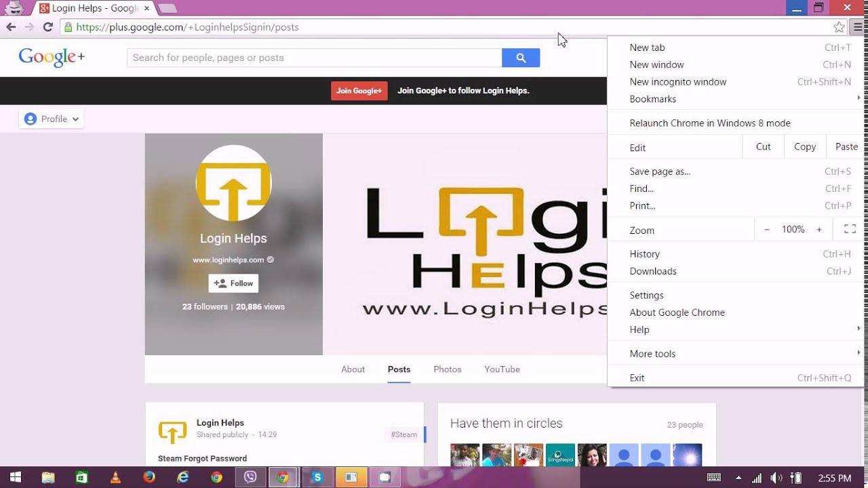Select New window from the menu
868x488 pixels.
coord(736,64)
